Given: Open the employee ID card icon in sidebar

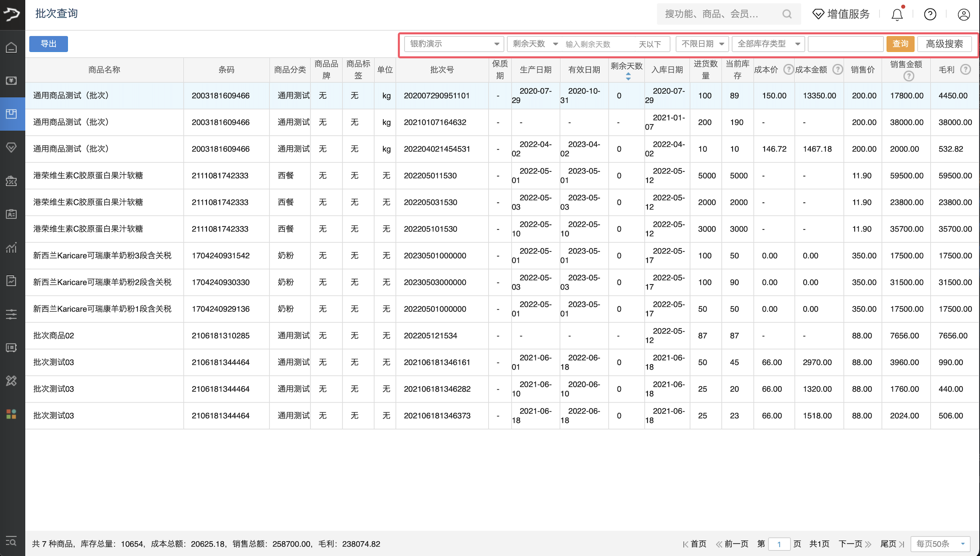Looking at the screenshot, I should pyautogui.click(x=12, y=214).
